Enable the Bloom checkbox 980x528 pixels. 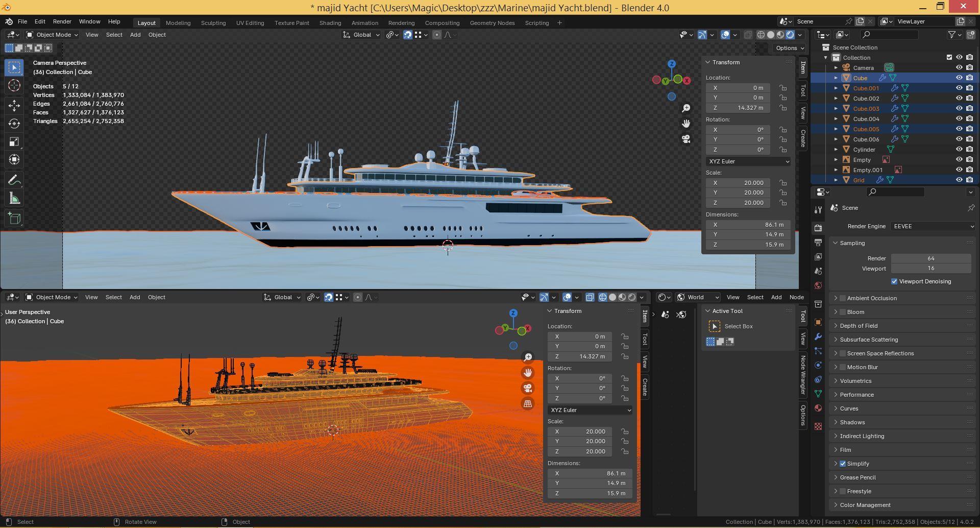843,312
